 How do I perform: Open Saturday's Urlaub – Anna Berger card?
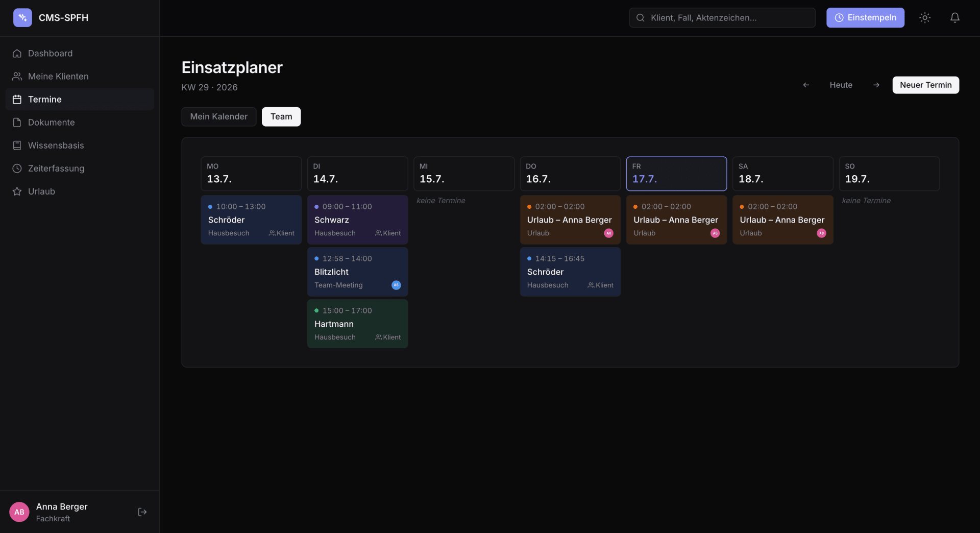tap(782, 220)
